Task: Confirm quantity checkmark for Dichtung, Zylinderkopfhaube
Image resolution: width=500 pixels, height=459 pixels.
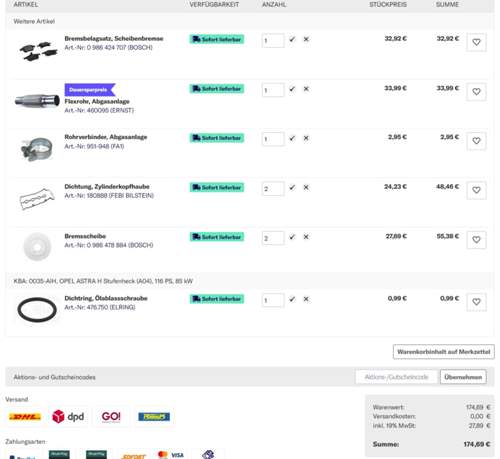Action: (292, 187)
